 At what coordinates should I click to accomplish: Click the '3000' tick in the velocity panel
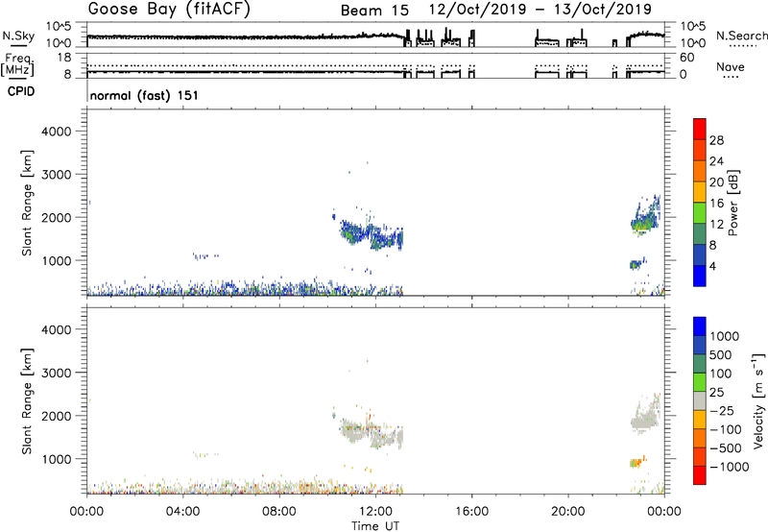57,373
